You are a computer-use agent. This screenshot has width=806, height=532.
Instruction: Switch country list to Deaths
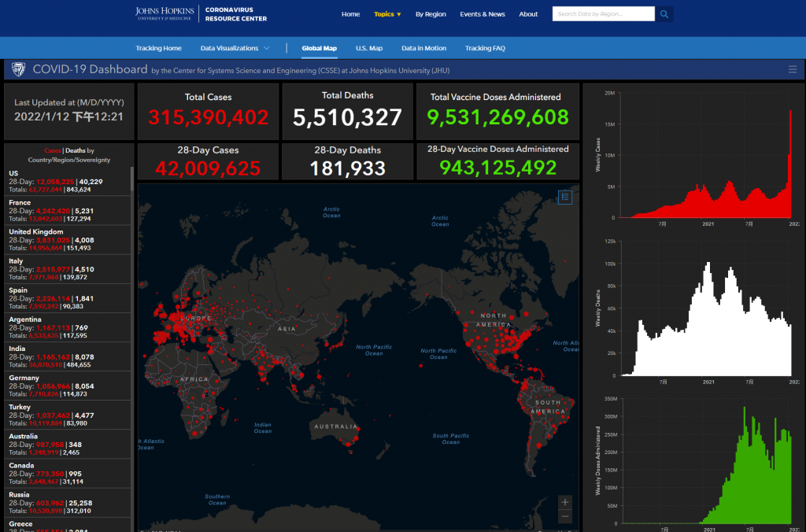pos(76,150)
